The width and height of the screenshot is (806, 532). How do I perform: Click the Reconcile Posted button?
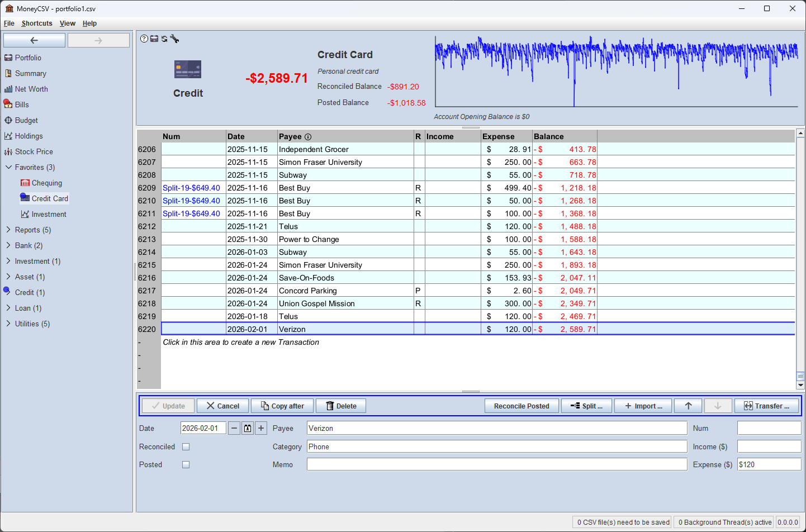pos(521,406)
